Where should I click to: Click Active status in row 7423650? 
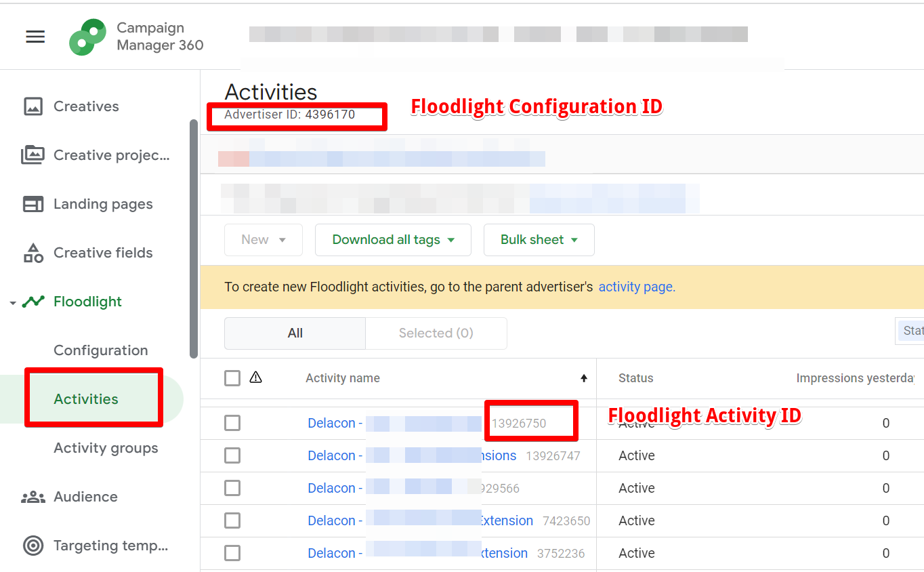click(637, 520)
